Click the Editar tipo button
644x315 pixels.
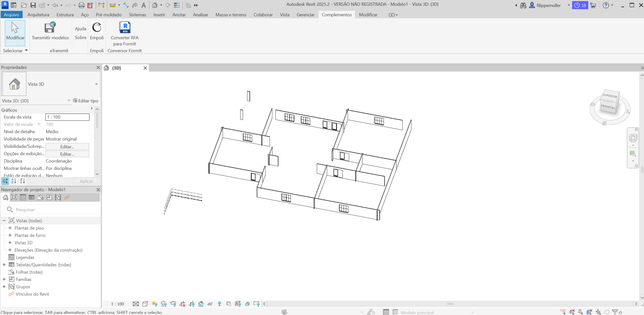tap(86, 100)
